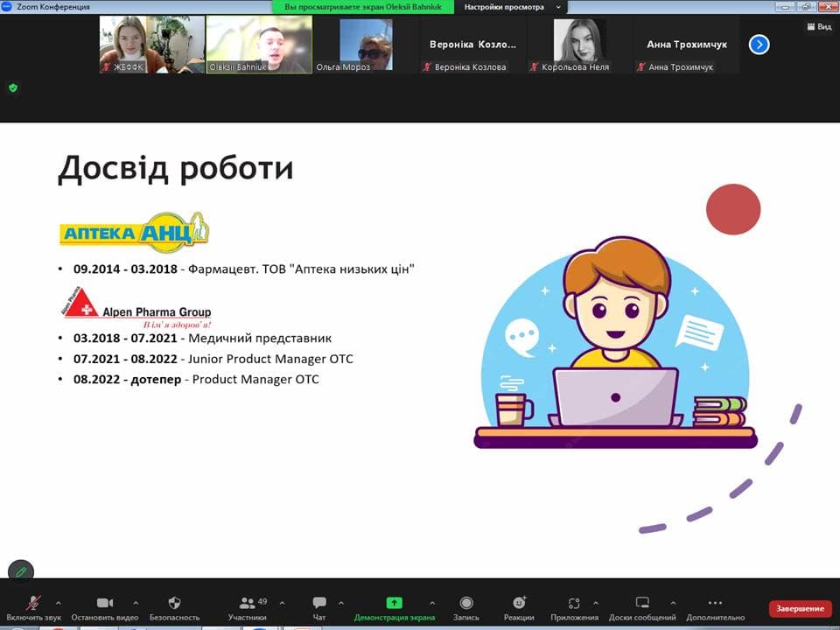This screenshot has width=840, height=630.
Task: Show next participants with blue arrow
Action: tap(759, 45)
